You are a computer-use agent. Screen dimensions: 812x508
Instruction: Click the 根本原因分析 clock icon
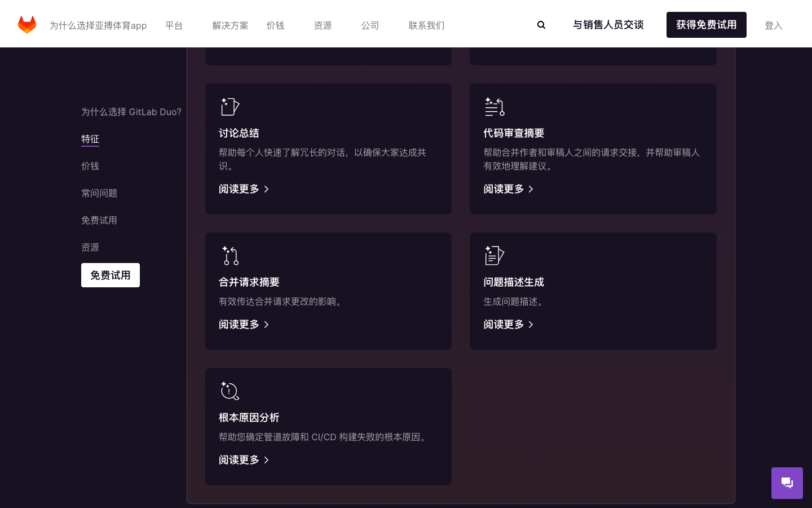pos(230,391)
